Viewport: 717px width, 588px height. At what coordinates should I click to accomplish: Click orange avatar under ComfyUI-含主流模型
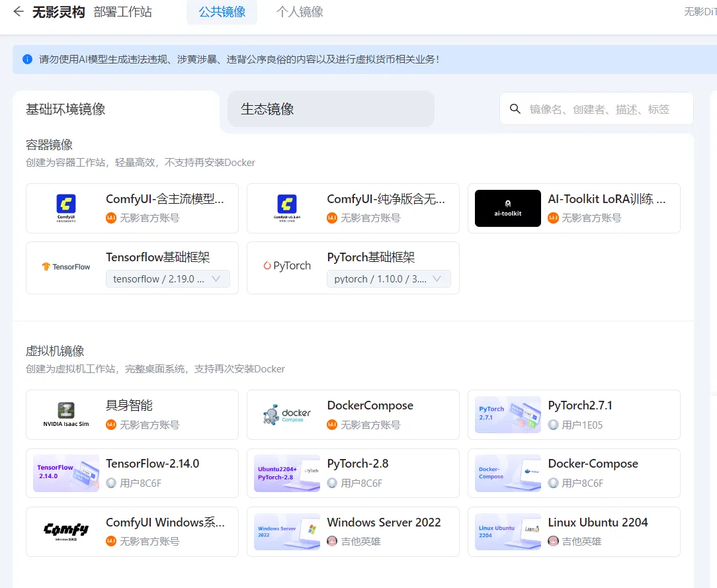(111, 218)
